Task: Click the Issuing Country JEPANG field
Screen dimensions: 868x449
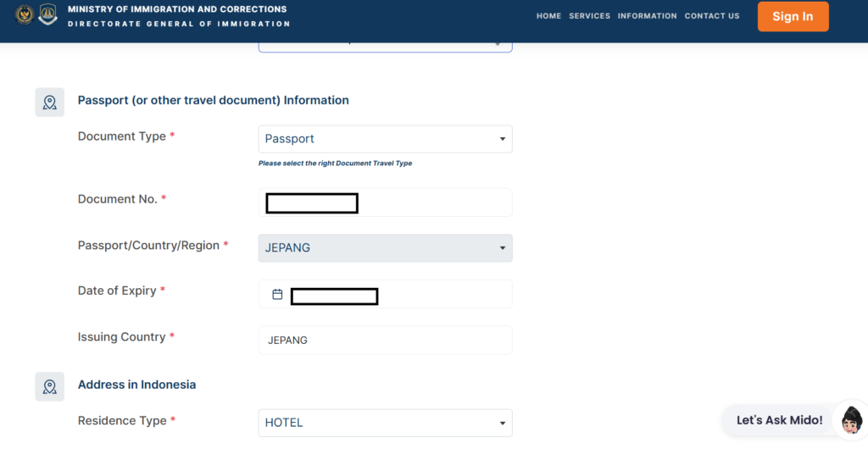Action: pyautogui.click(x=386, y=340)
